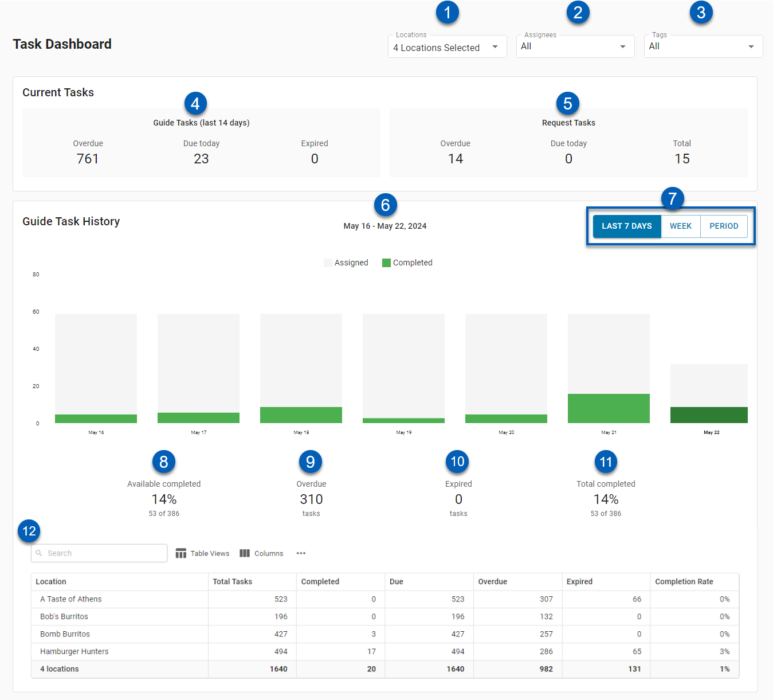Select the A Taste of Athens row
Screen dimensions: 773x700
[x=385, y=599]
